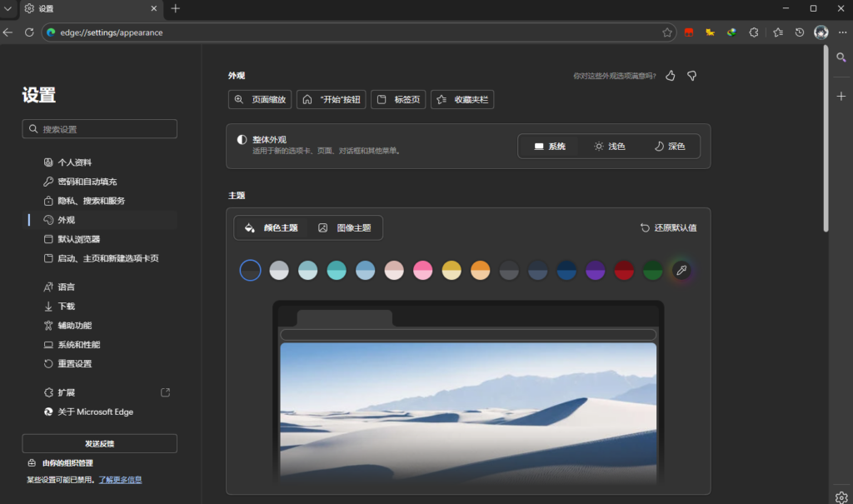Viewport: 853px width, 504px height.
Task: Click the 还原默认值 button
Action: click(668, 227)
